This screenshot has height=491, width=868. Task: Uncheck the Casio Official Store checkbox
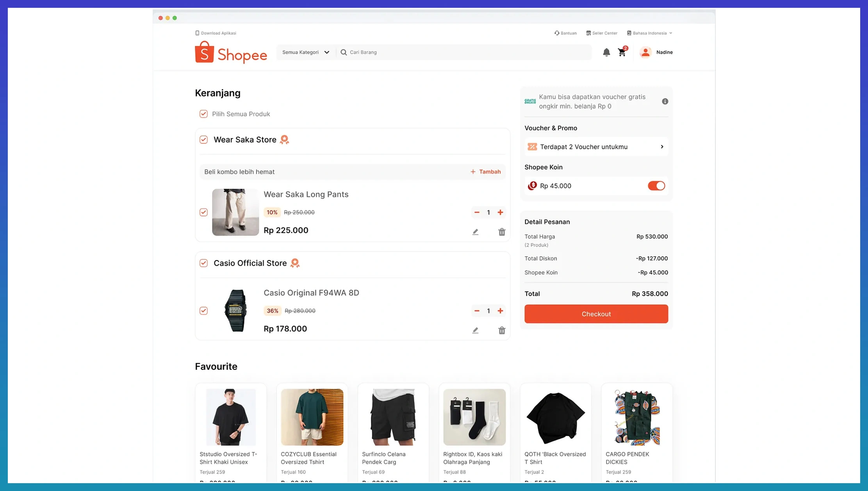[203, 263]
